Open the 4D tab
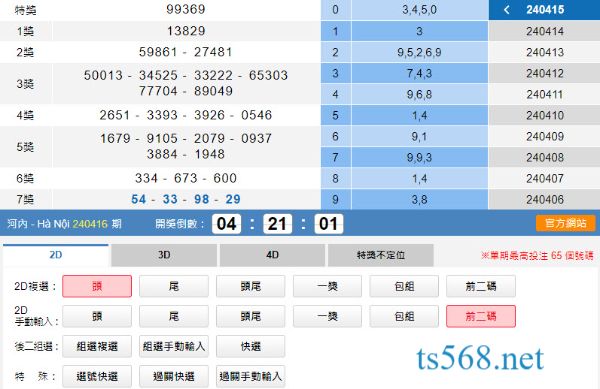Image resolution: width=600 pixels, height=389 pixels. (272, 255)
